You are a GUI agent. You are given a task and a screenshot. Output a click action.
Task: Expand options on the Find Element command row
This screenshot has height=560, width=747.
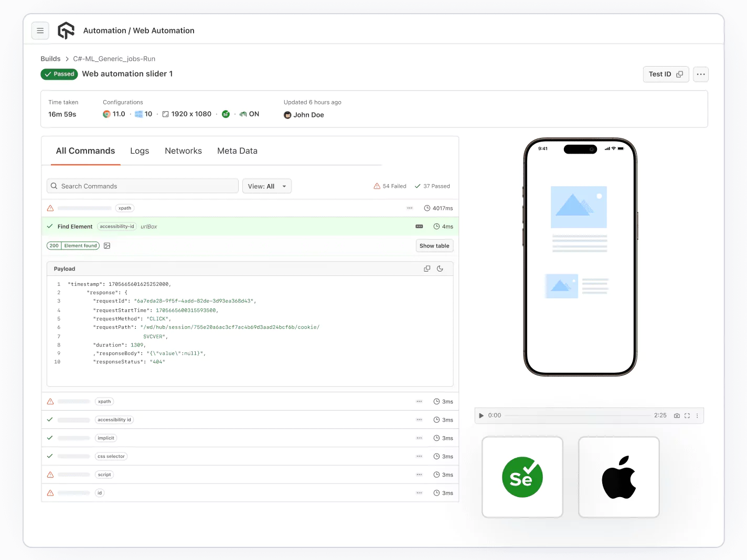(x=419, y=226)
